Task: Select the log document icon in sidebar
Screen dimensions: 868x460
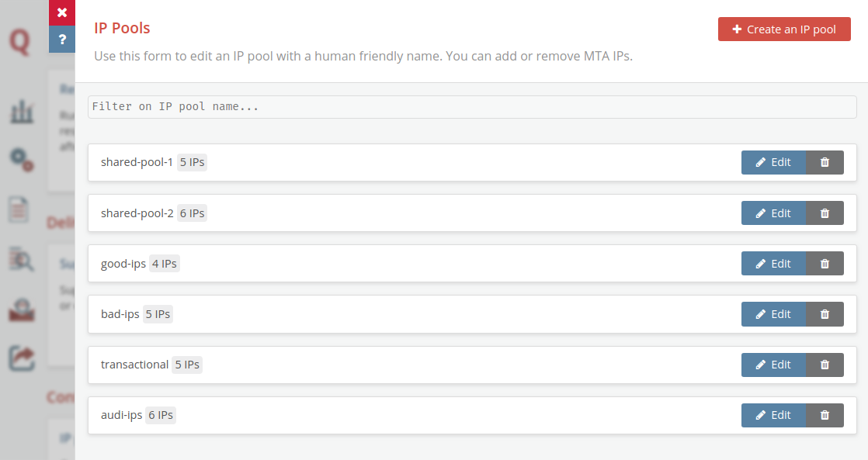Action: click(x=21, y=209)
